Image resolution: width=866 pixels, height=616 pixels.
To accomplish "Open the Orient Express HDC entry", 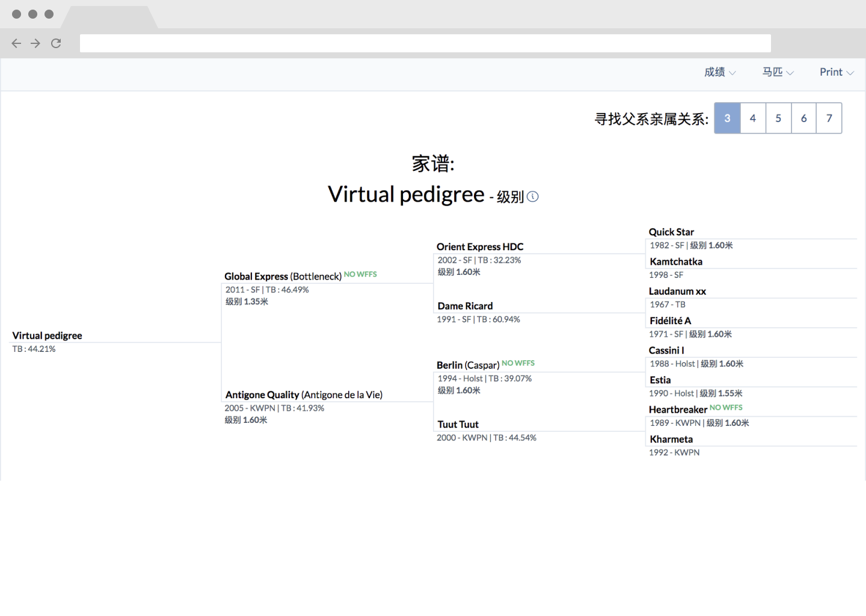I will coord(480,247).
